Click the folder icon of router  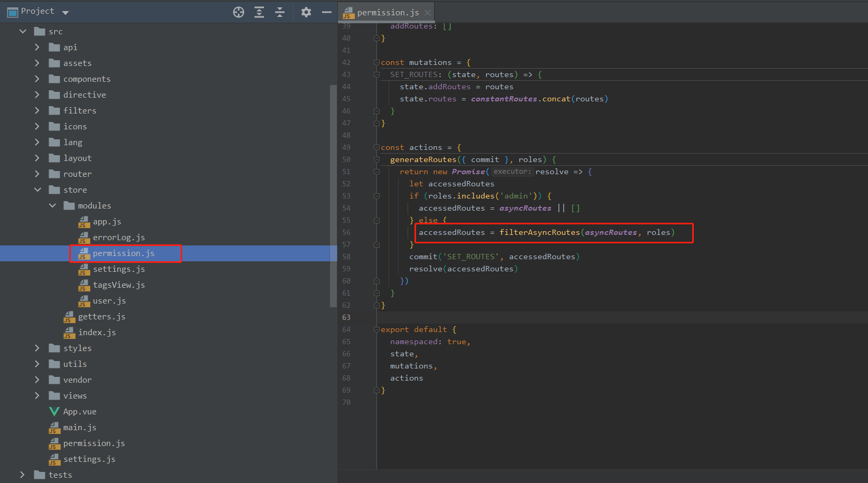point(54,174)
